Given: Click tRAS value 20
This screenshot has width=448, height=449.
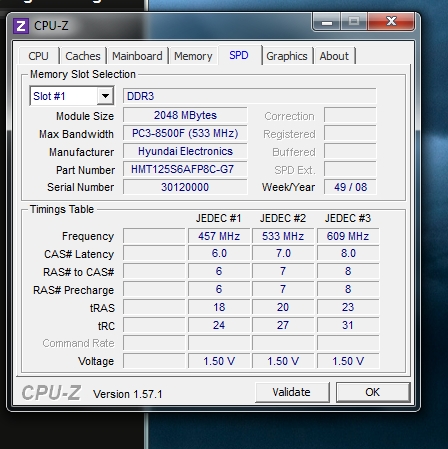Looking at the screenshot, I should (283, 307).
